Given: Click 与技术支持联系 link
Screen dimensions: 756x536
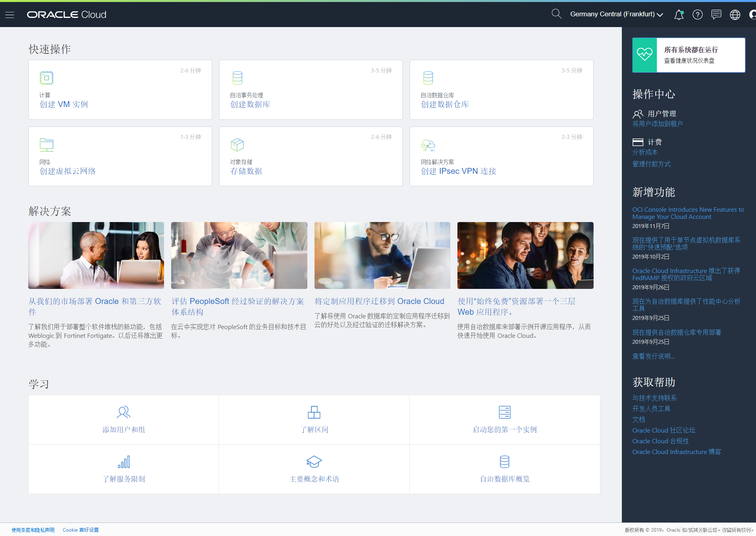Looking at the screenshot, I should [x=654, y=398].
